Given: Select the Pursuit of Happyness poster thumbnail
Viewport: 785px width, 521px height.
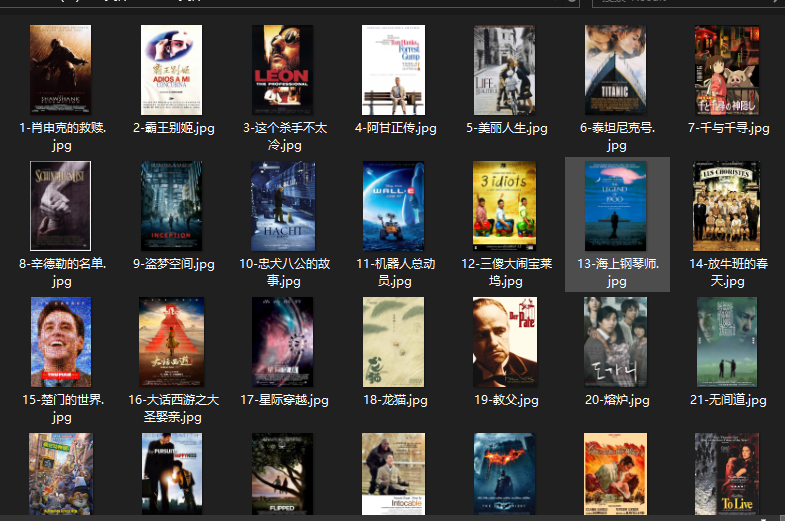Looking at the screenshot, I should tap(172, 474).
